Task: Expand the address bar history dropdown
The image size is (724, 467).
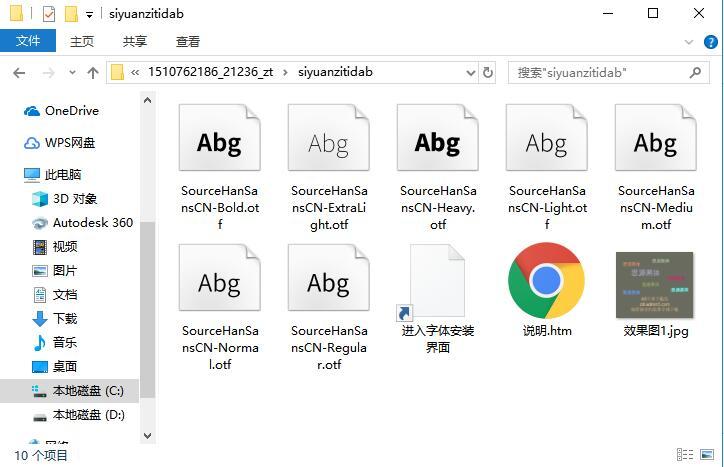Action: tap(471, 73)
